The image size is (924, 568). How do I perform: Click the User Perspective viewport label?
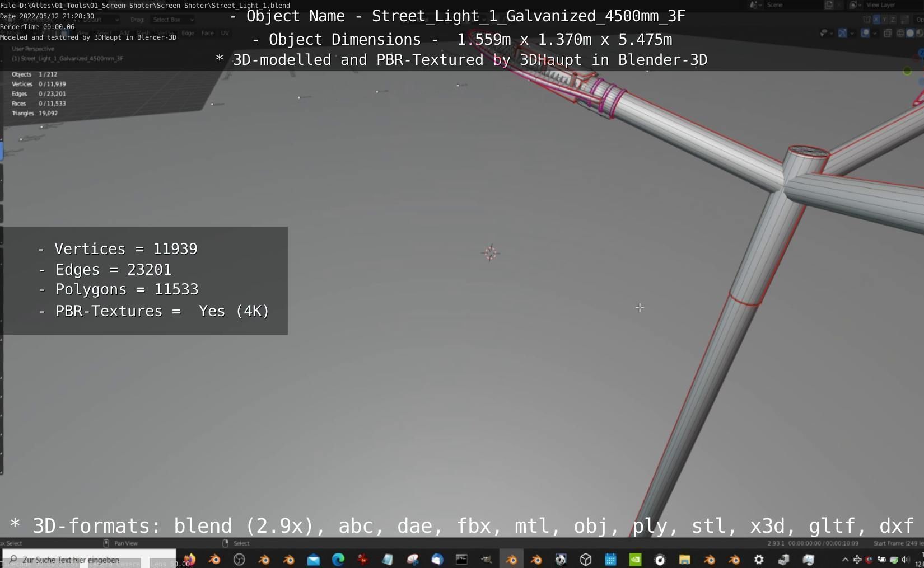tap(33, 49)
